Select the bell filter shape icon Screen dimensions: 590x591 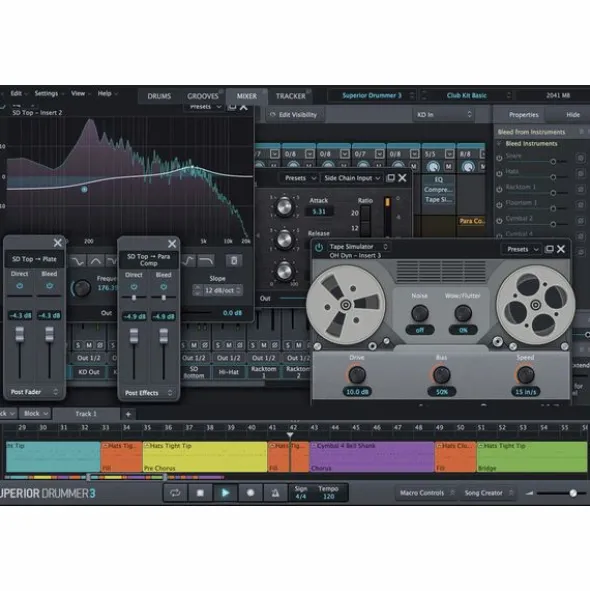point(95,261)
